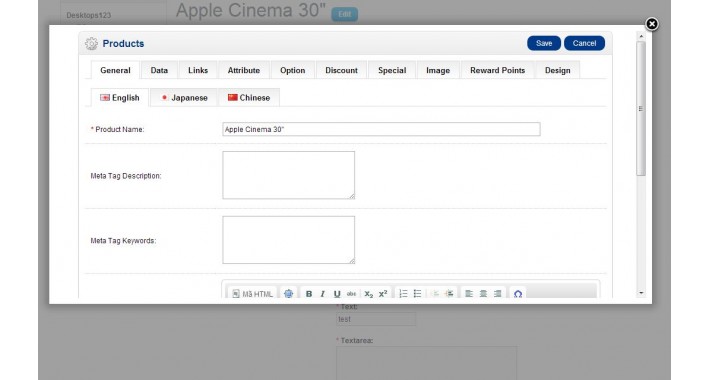Viewport: 710px width, 380px height.
Task: Align text left in the editor
Action: [x=469, y=293]
